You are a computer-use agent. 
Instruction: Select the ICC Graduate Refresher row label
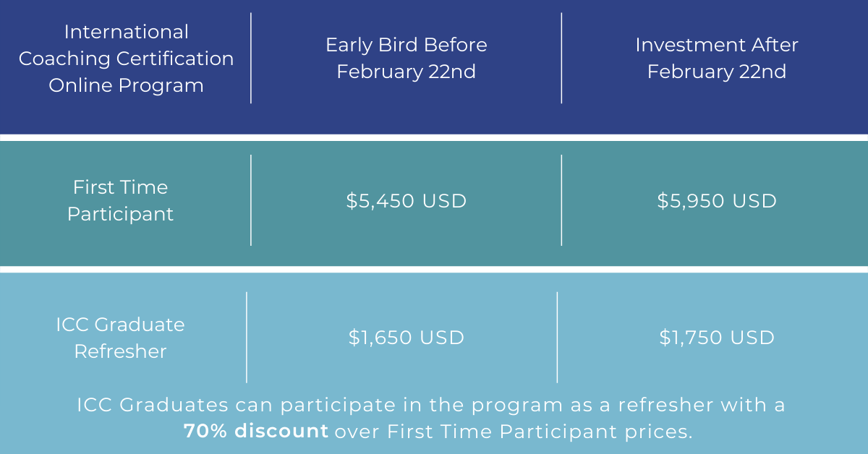120,338
